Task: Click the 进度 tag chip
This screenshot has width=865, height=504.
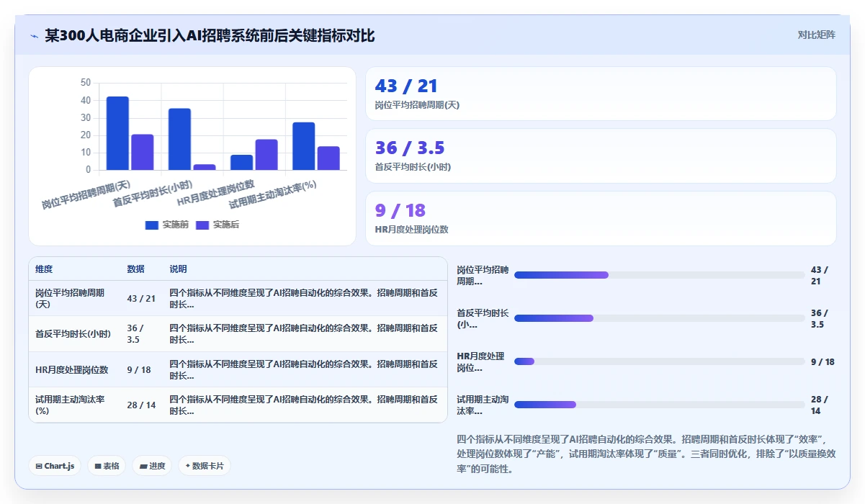Action: [x=152, y=466]
